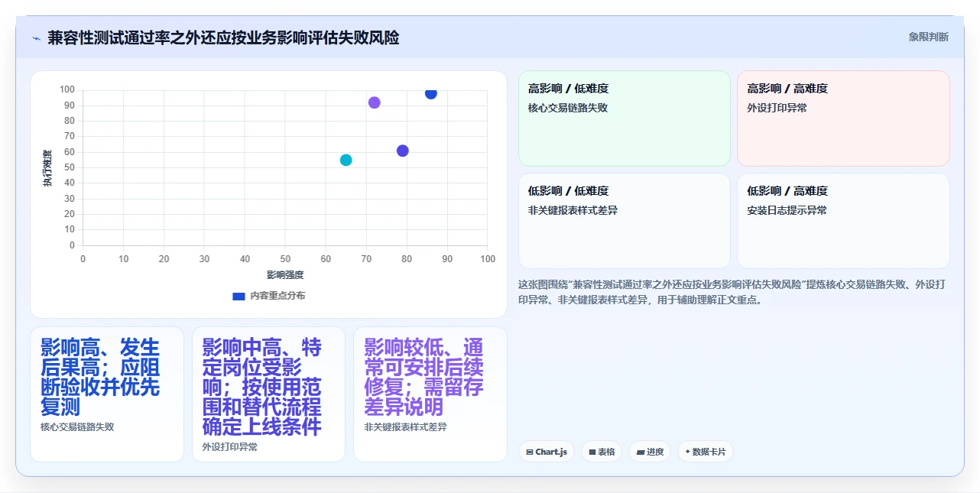Click the 进度 tag chip
The width and height of the screenshot is (980, 493).
pyautogui.click(x=650, y=452)
